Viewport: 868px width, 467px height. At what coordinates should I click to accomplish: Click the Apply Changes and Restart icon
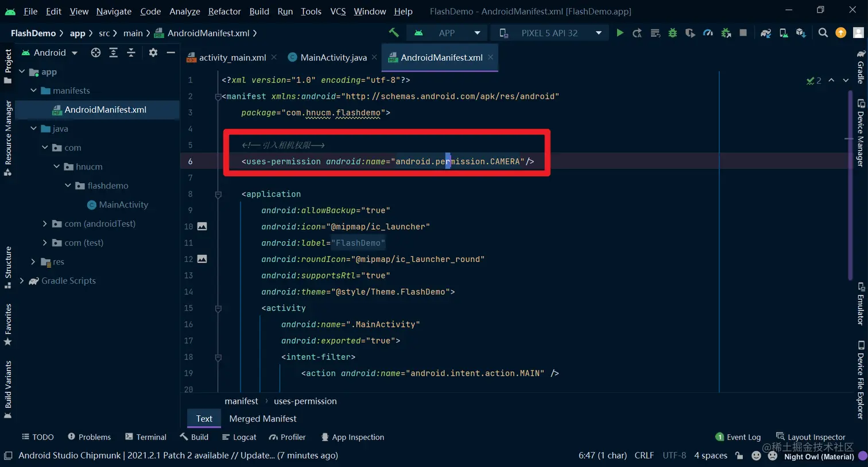click(x=637, y=33)
